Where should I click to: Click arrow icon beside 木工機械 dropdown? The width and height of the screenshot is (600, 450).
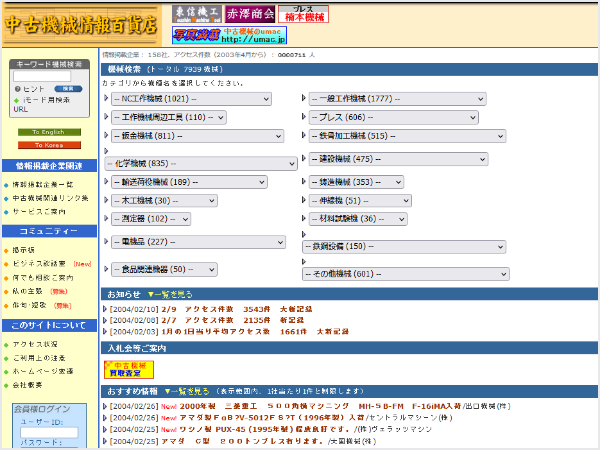[106, 199]
